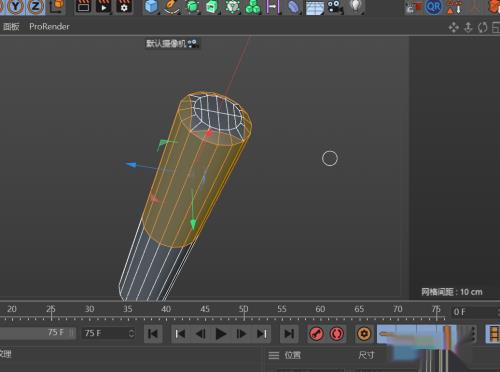500x372 pixels.
Task: Go to start of animation
Action: point(153,334)
